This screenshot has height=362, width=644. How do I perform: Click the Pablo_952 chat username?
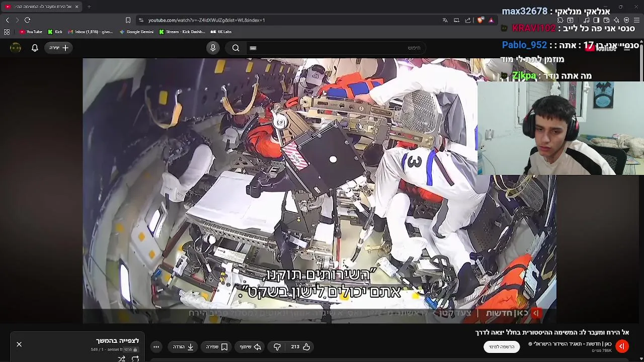(x=524, y=45)
